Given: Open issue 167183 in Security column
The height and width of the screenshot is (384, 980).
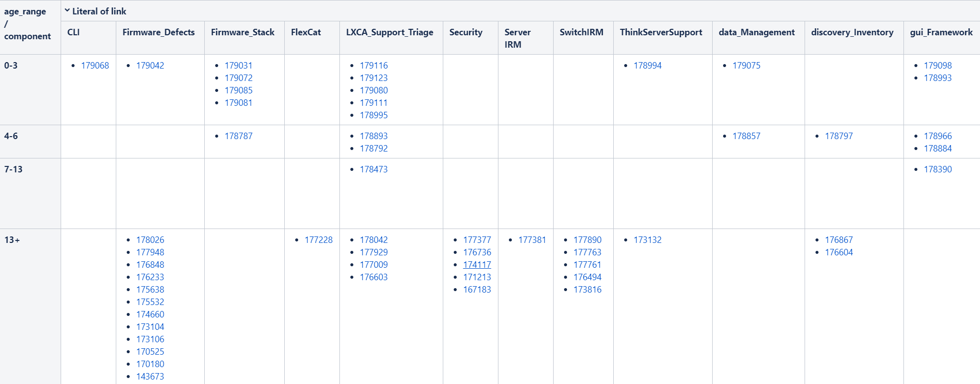Looking at the screenshot, I should (477, 289).
